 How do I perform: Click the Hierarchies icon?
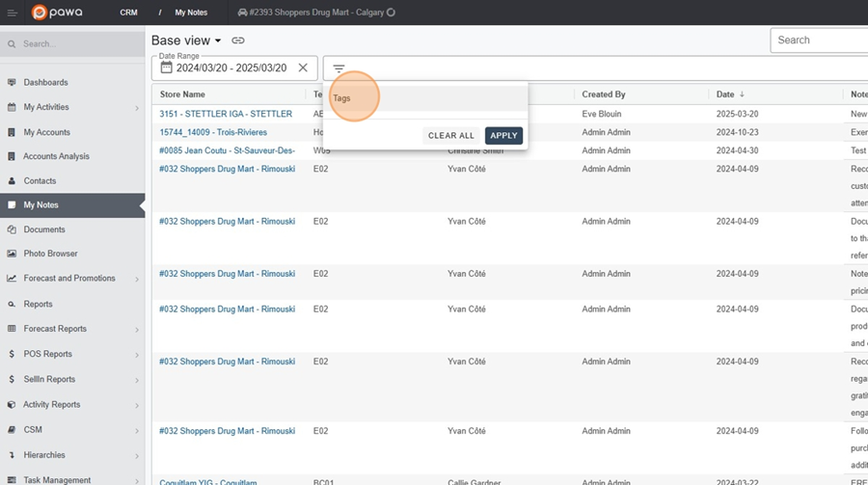click(x=12, y=455)
